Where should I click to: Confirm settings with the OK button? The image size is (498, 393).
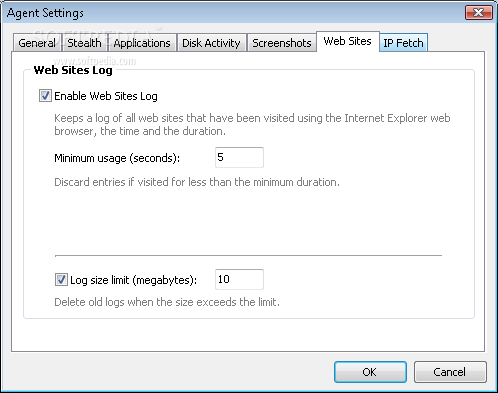point(370,372)
